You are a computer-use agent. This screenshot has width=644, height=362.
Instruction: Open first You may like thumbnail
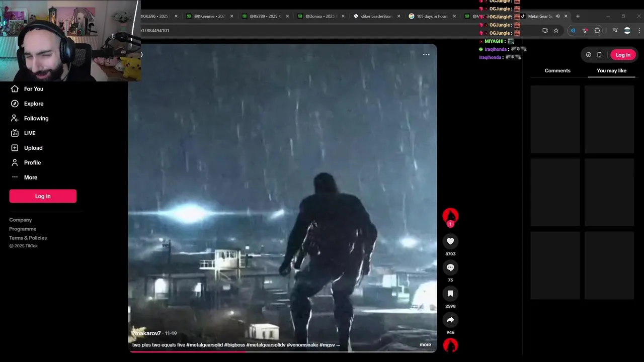click(x=555, y=119)
